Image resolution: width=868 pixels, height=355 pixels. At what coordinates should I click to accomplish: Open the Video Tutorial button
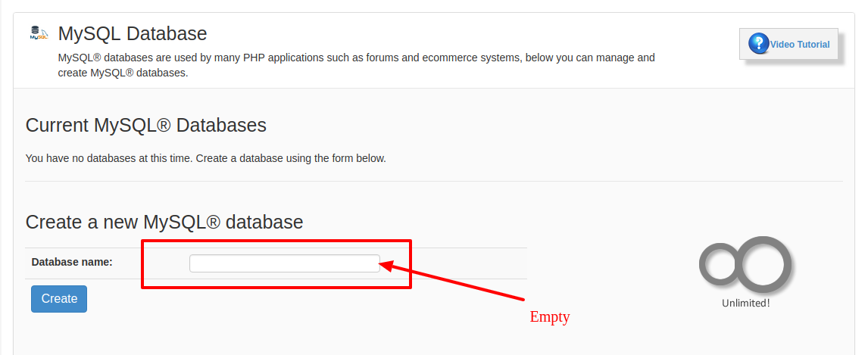788,44
